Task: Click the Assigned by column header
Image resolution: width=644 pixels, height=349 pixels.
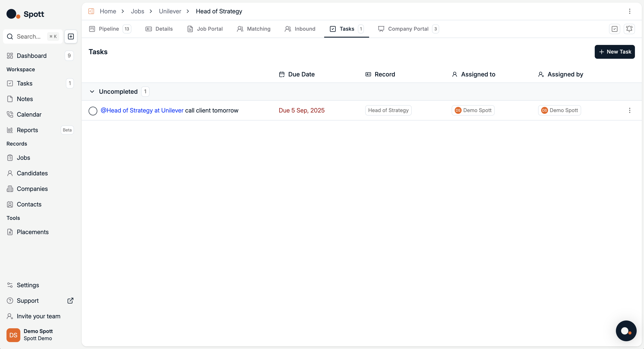Action: [x=561, y=75]
